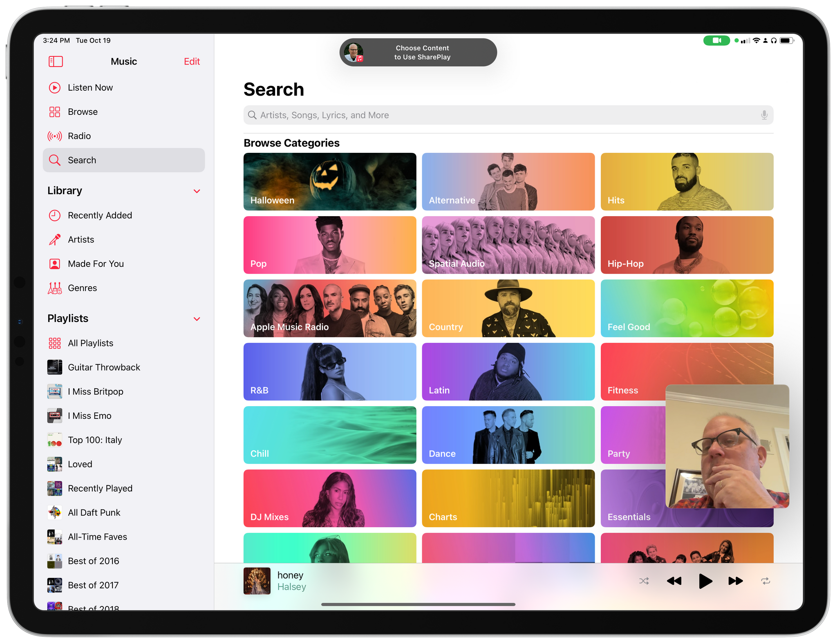The image size is (837, 644).
Task: Open Listen Now section
Action: (x=124, y=88)
